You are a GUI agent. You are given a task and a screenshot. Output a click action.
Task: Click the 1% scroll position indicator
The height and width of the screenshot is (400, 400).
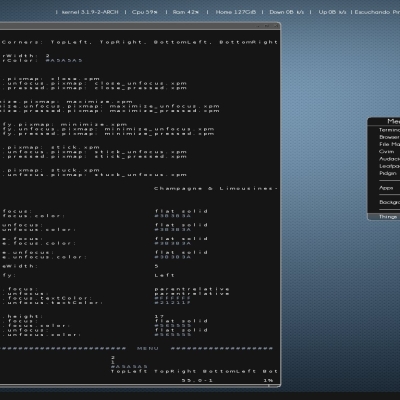point(268,380)
